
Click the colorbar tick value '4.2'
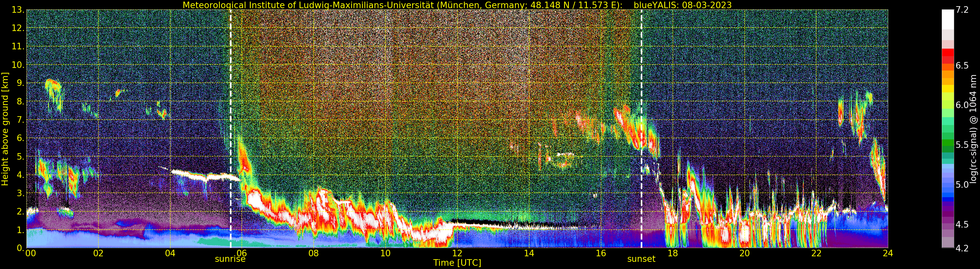962,248
